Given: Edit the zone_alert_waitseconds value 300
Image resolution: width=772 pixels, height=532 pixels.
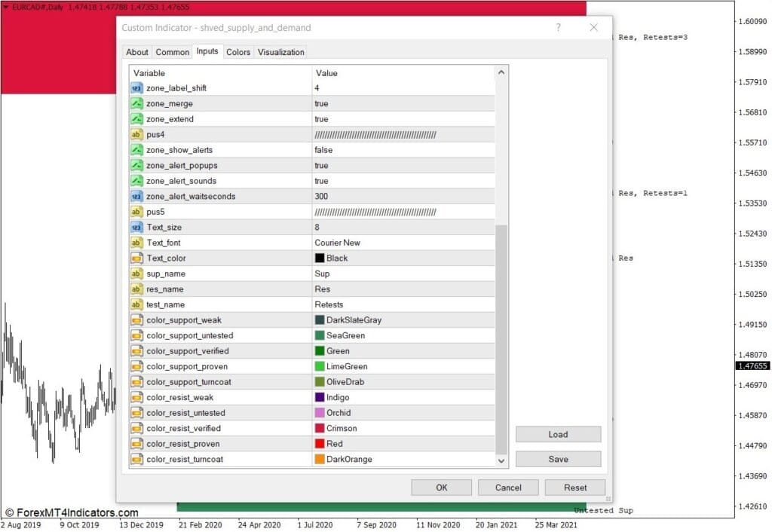Looking at the screenshot, I should click(322, 197).
